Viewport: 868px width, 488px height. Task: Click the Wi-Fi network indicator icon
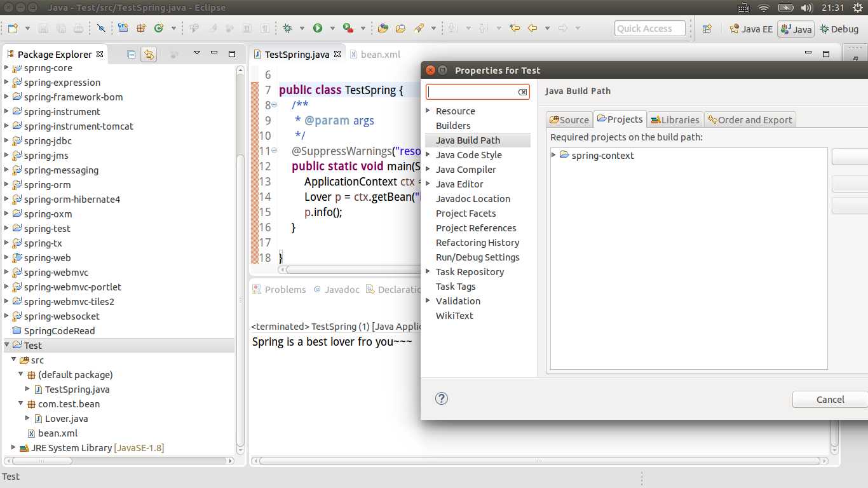point(764,8)
